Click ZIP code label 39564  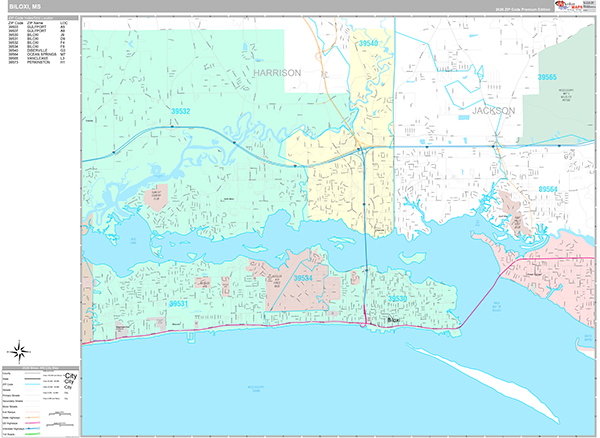(x=549, y=187)
